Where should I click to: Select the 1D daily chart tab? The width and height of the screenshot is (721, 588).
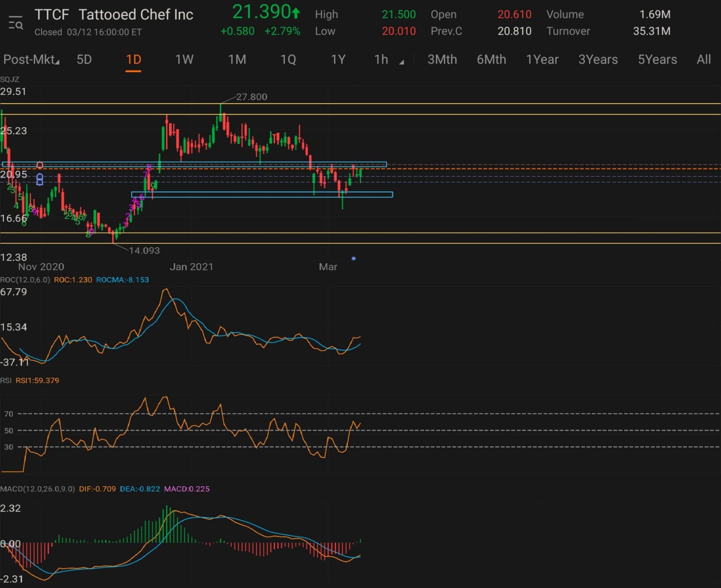133,59
